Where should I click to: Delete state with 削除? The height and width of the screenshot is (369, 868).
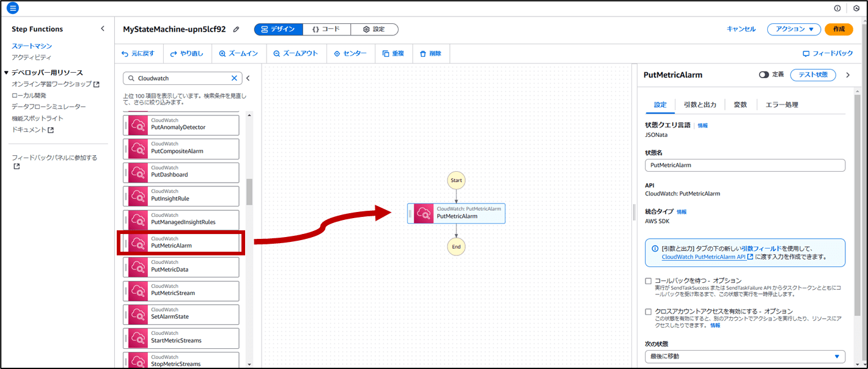point(430,54)
